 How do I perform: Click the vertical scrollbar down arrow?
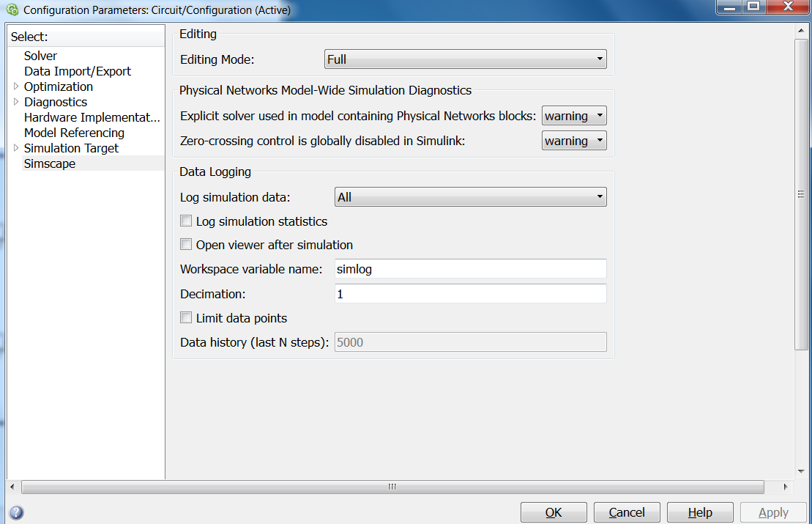coord(801,471)
